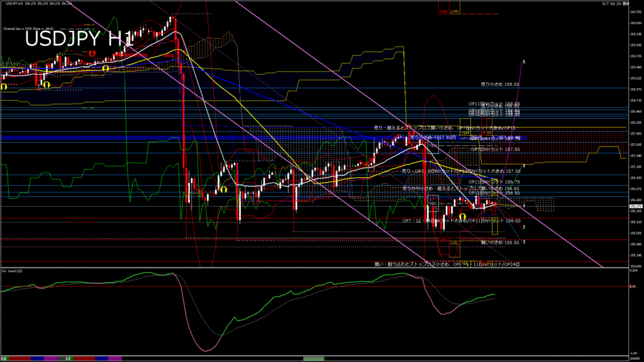644x362 pixels.
Task: Select the OP11日NYカット 156.75 label
Action: [494, 182]
